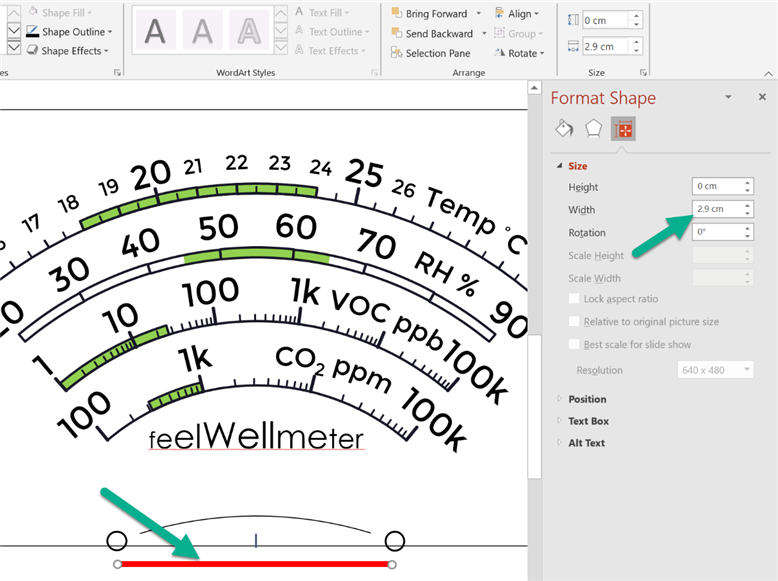The width and height of the screenshot is (778, 581).
Task: Open Shape Effects menu
Action: (67, 51)
